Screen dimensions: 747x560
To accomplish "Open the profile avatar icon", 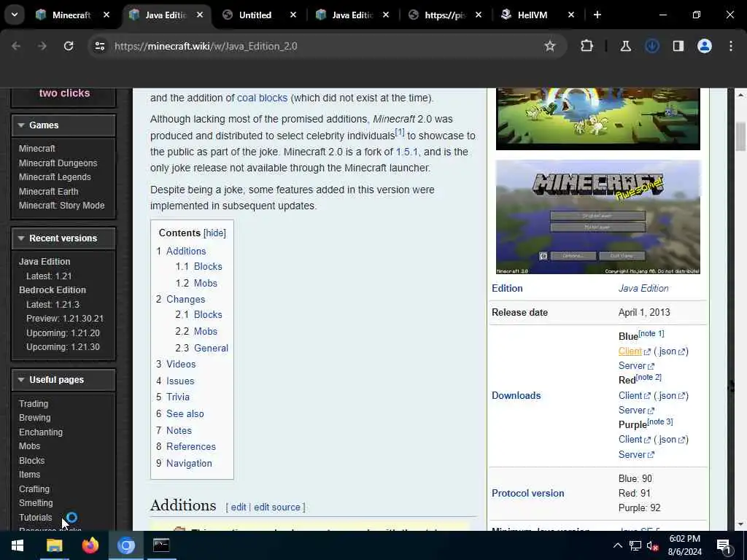I will (705, 46).
